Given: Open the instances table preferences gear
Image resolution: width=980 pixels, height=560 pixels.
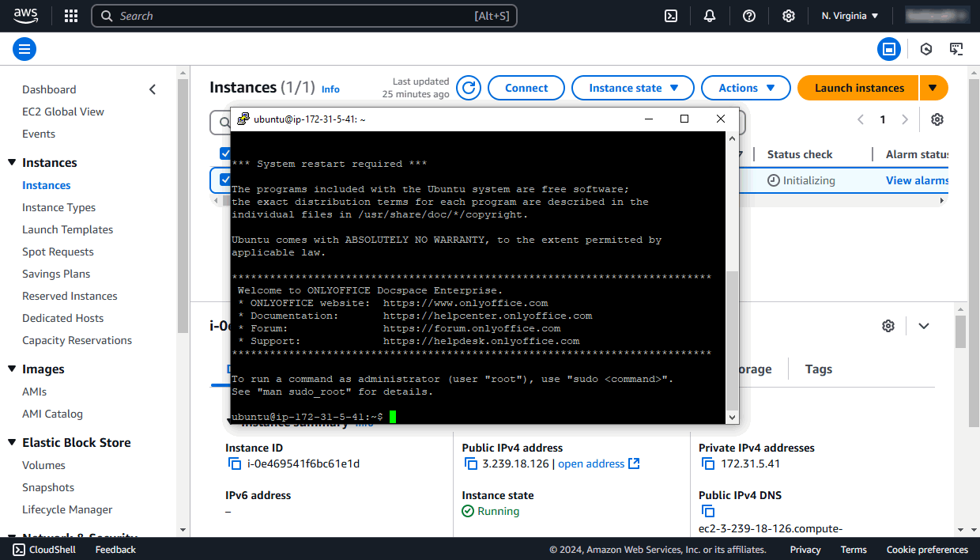Looking at the screenshot, I should (937, 119).
